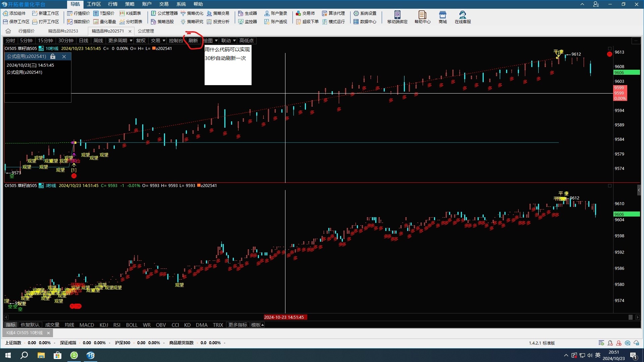This screenshot has width=644, height=362.
Task: Open 公式管理器 formula manager icon
Action: click(x=154, y=13)
